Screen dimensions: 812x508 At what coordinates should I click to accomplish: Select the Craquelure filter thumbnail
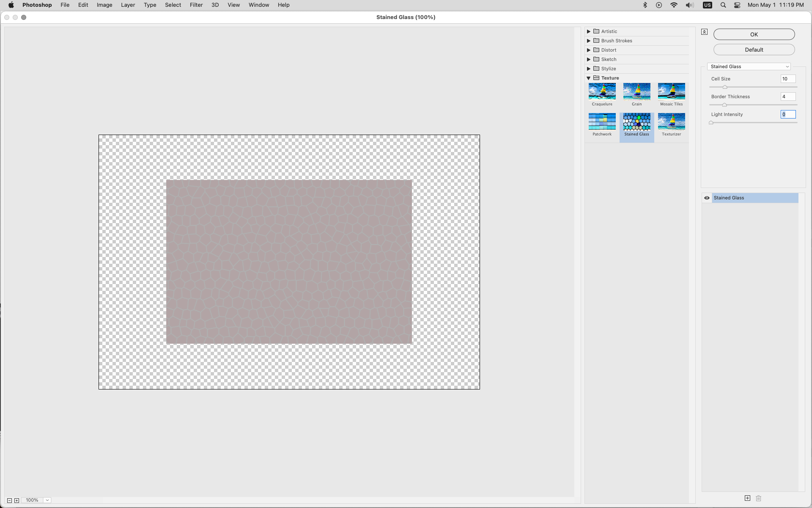pos(601,91)
